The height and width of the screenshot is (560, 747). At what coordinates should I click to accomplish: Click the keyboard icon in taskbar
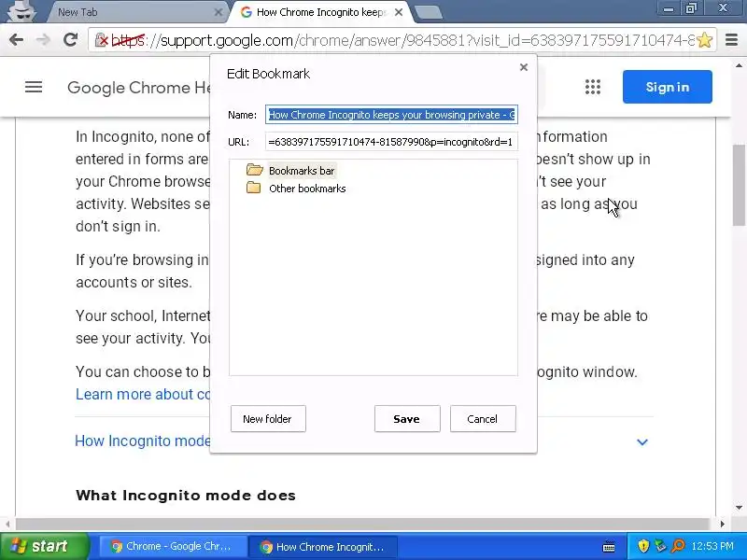[609, 547]
